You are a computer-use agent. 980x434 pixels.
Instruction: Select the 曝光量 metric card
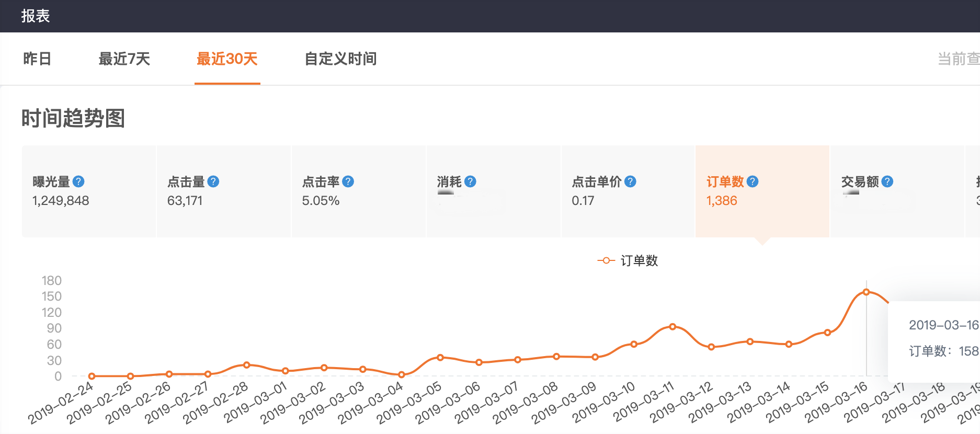point(89,191)
